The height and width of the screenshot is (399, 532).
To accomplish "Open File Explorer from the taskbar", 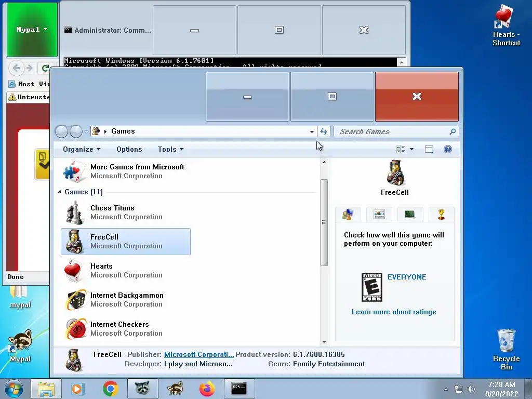I will click(46, 389).
